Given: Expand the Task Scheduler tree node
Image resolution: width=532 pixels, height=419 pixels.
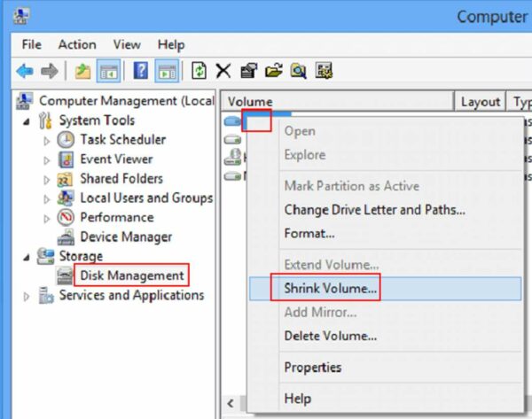Looking at the screenshot, I should tap(47, 140).
